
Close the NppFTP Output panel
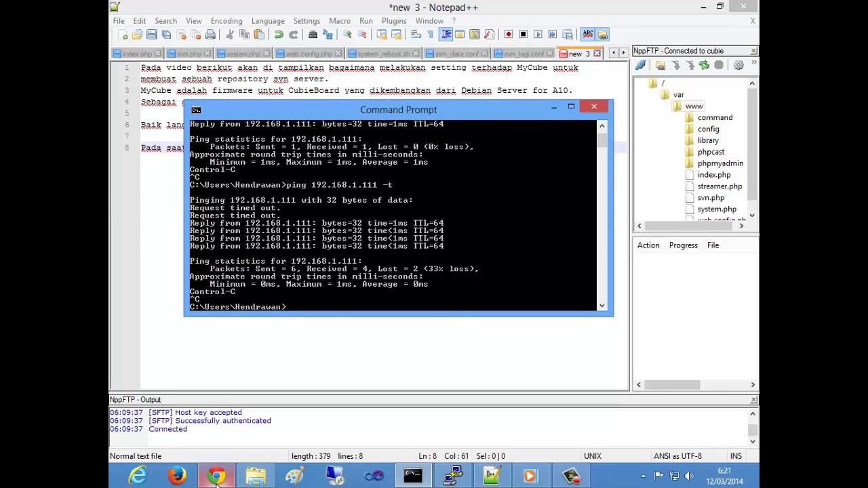[753, 400]
